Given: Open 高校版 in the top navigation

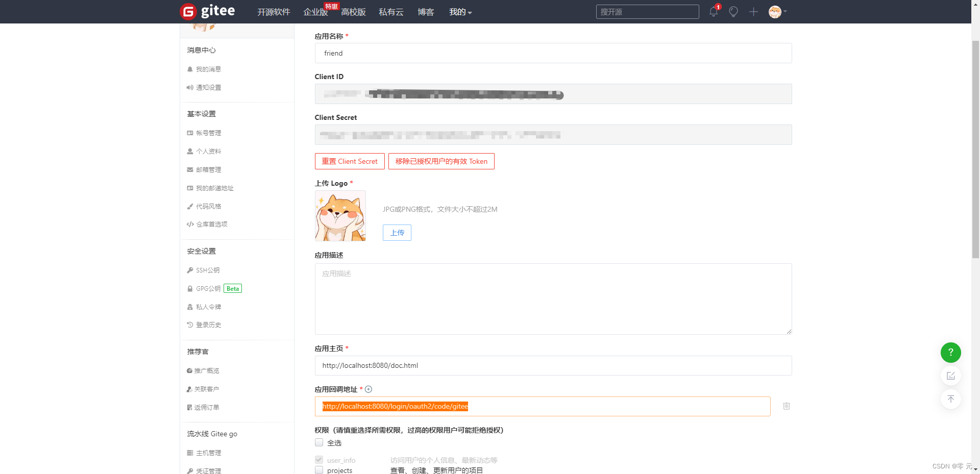Looking at the screenshot, I should (353, 12).
